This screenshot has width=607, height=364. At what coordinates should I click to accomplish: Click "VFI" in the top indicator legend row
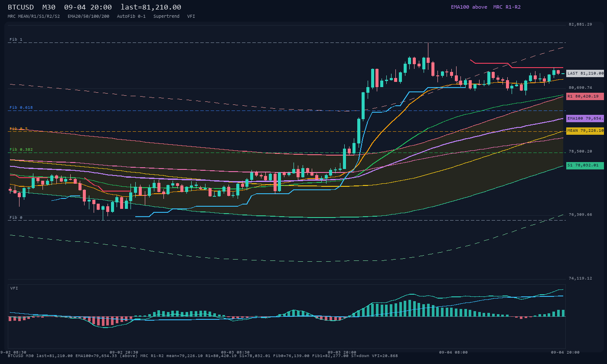(x=191, y=16)
